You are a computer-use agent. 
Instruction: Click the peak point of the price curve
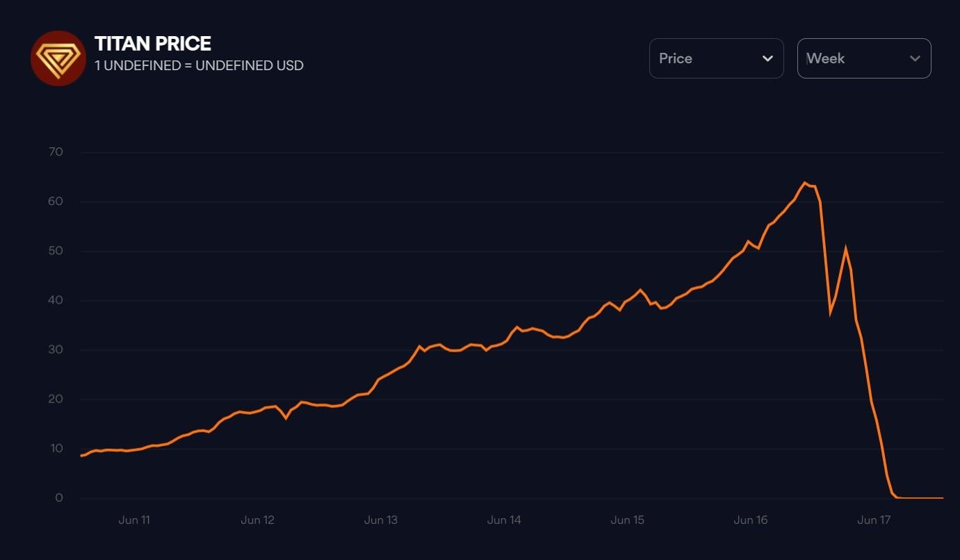(x=806, y=183)
